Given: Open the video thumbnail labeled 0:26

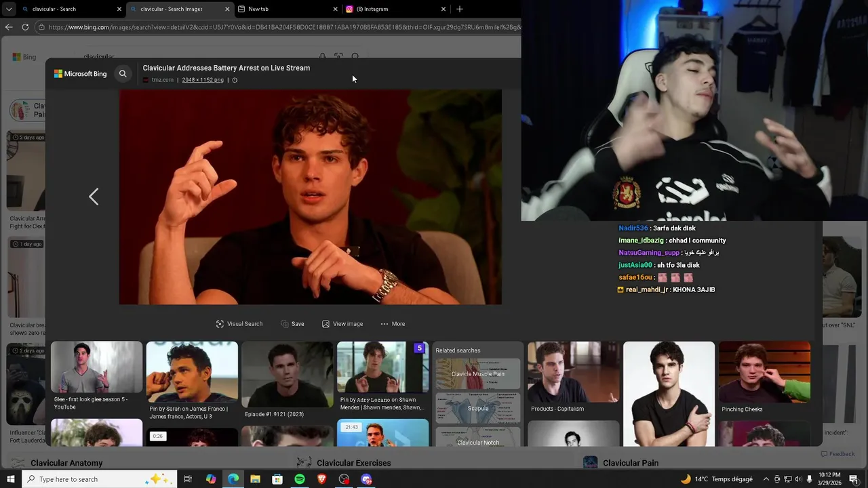Looking at the screenshot, I should 192,437.
